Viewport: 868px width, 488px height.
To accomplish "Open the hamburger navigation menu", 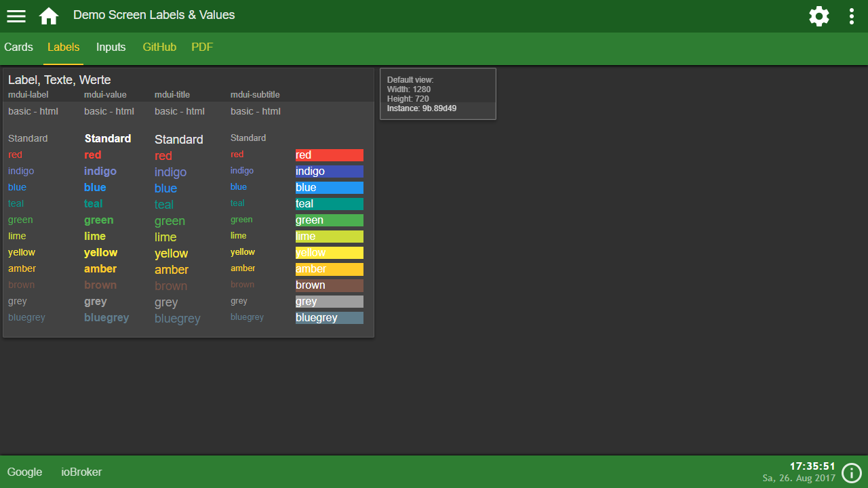I will coord(16,16).
